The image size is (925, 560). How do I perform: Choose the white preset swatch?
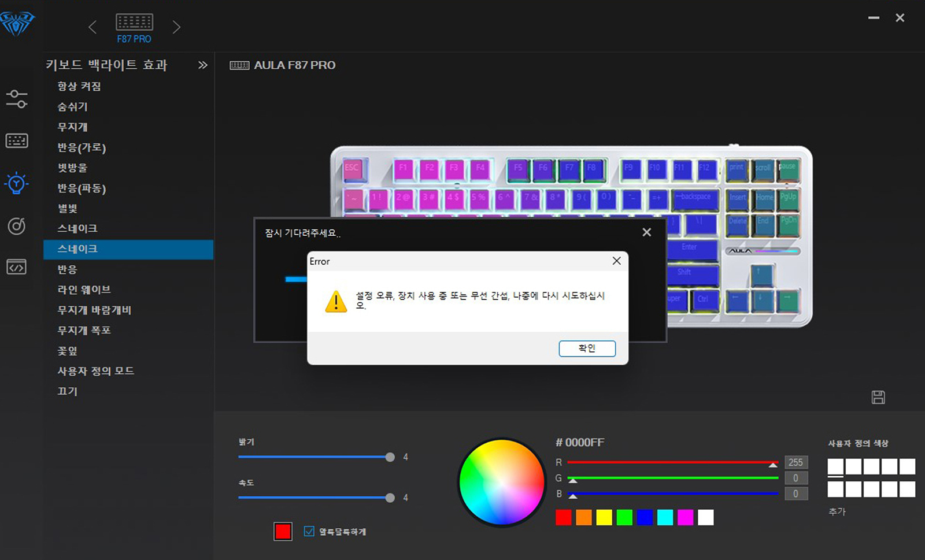(706, 517)
